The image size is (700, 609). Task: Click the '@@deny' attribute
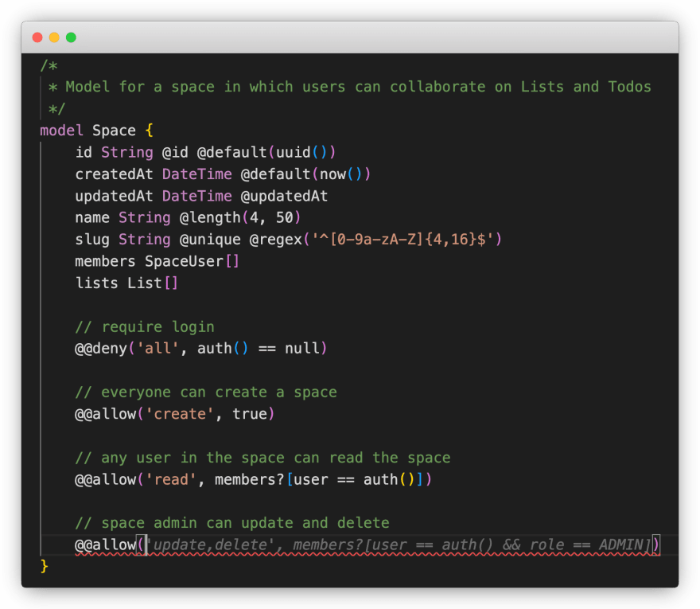click(101, 349)
